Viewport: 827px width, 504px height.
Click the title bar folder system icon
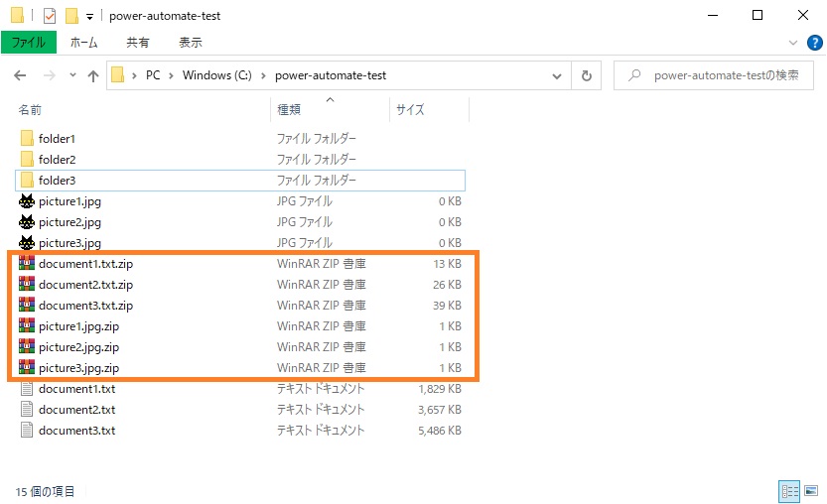coord(17,15)
